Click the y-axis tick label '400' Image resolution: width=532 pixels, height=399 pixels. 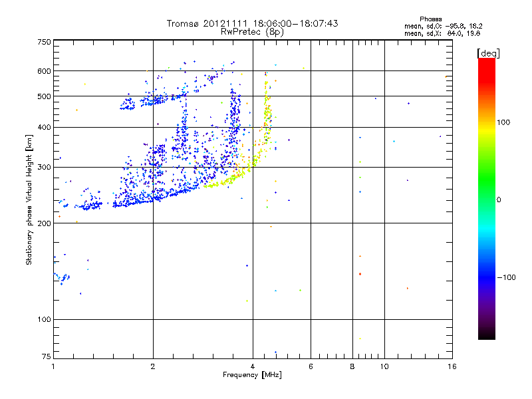pyautogui.click(x=45, y=128)
